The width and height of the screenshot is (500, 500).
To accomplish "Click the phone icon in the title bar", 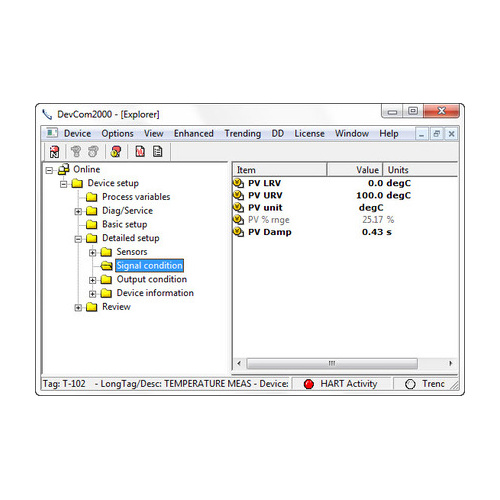I will (47, 115).
